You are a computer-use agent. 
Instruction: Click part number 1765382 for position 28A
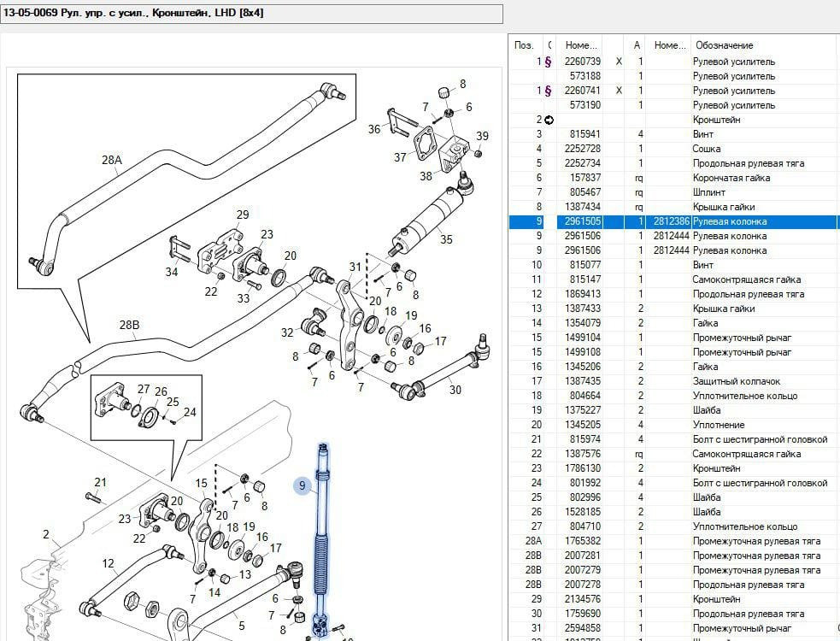pos(583,541)
